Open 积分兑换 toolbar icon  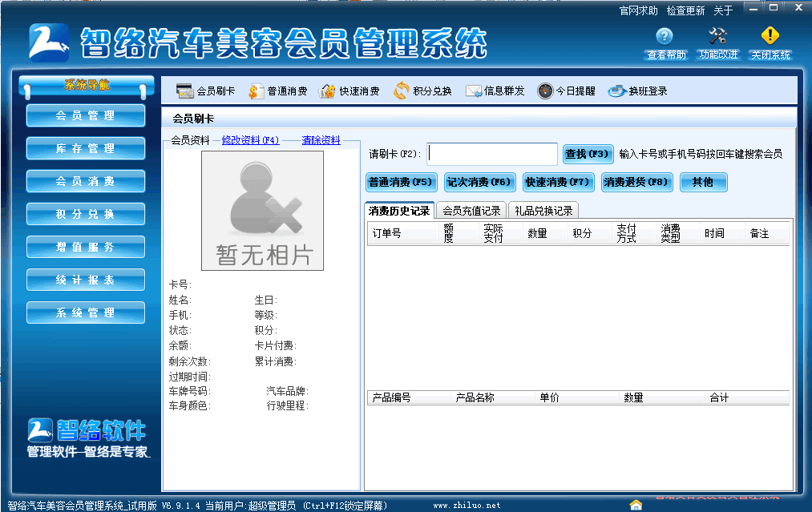402,91
